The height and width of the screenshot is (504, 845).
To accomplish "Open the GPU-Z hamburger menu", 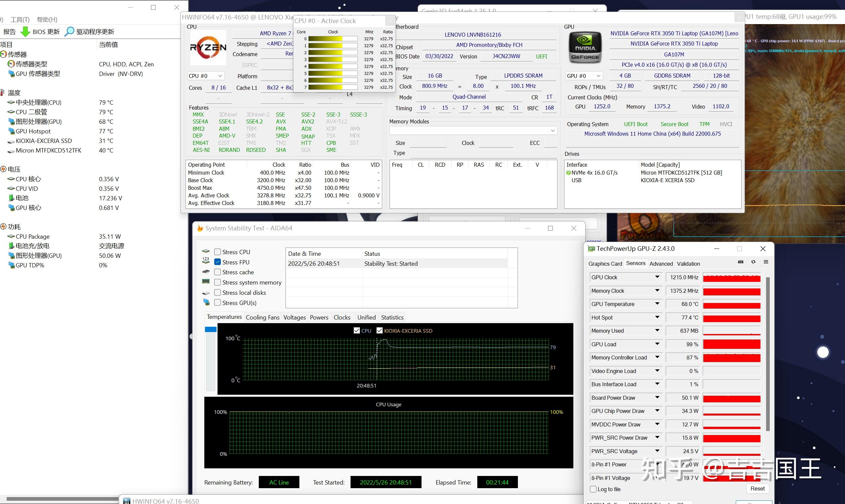I will click(766, 262).
